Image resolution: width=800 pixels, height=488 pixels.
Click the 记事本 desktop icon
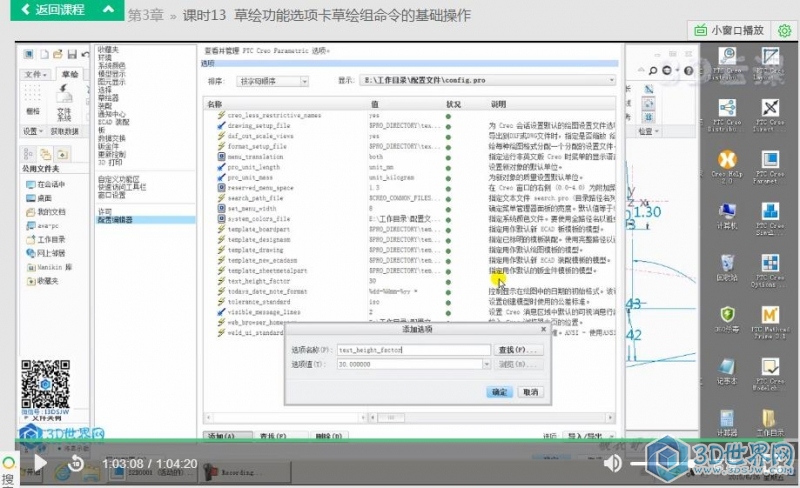[727, 371]
